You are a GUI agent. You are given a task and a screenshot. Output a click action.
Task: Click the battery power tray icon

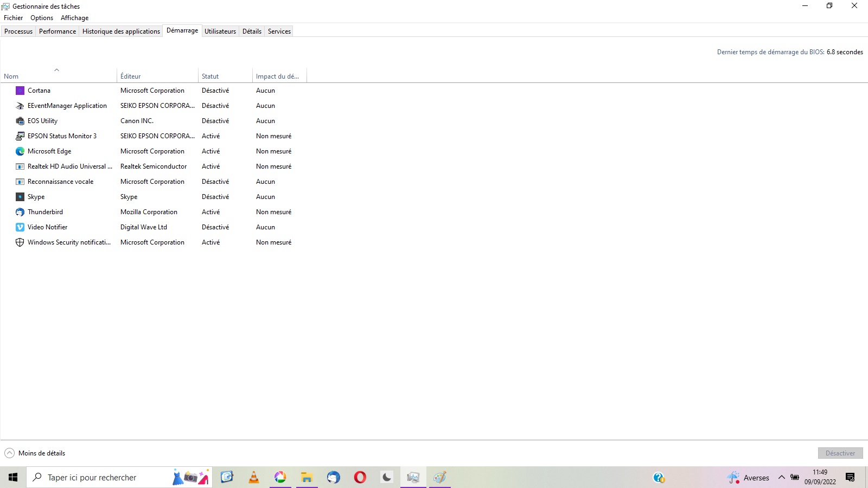[x=795, y=477]
